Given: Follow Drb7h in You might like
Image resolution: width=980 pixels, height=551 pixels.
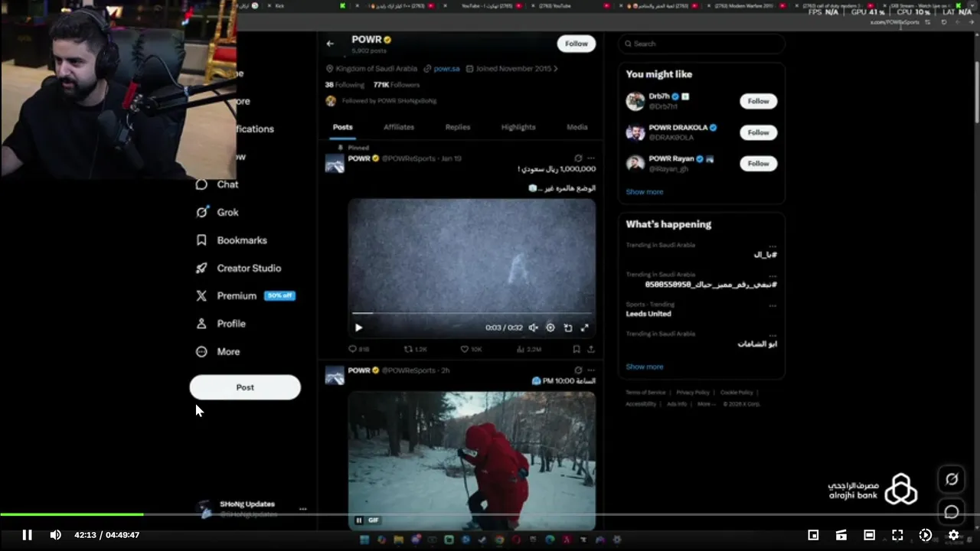Looking at the screenshot, I should (x=758, y=101).
